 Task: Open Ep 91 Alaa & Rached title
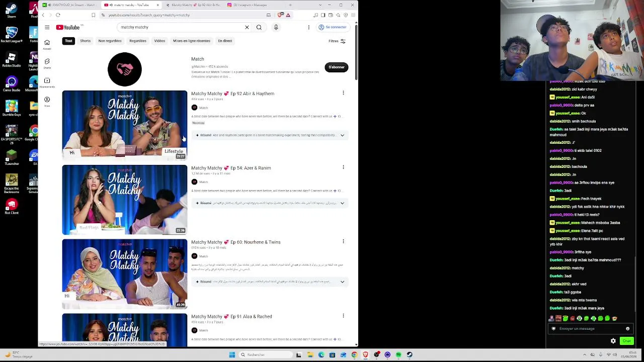tap(231, 316)
